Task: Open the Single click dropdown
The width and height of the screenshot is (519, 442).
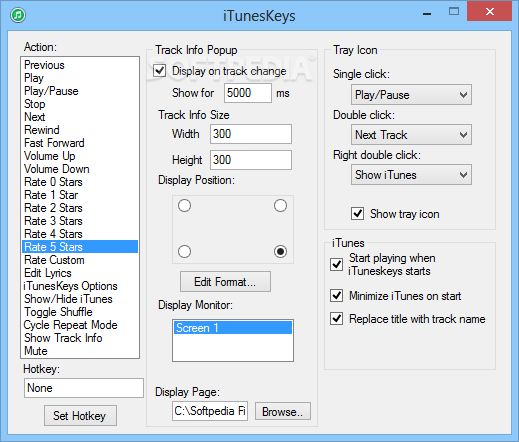Action: (411, 95)
